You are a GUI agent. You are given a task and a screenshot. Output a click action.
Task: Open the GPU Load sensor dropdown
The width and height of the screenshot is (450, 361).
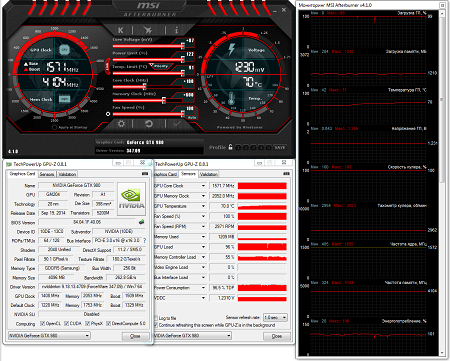point(203,247)
